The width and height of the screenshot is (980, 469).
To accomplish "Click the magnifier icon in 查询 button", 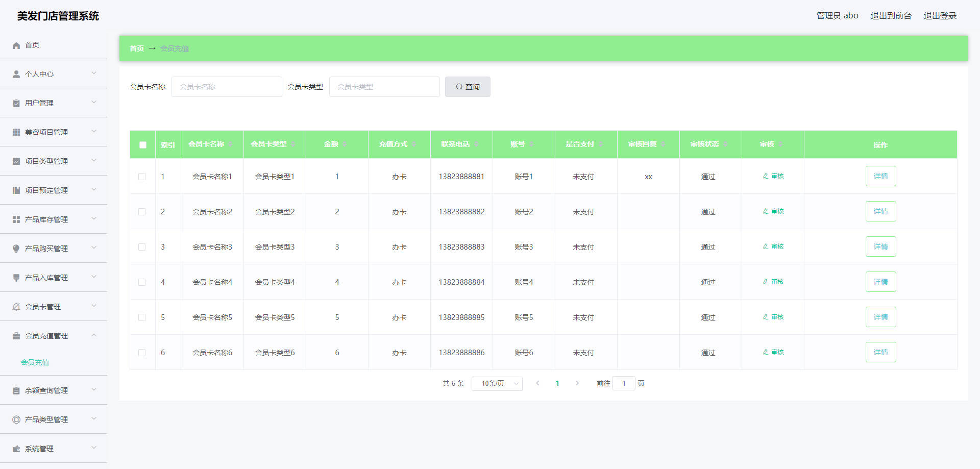I will click(459, 87).
